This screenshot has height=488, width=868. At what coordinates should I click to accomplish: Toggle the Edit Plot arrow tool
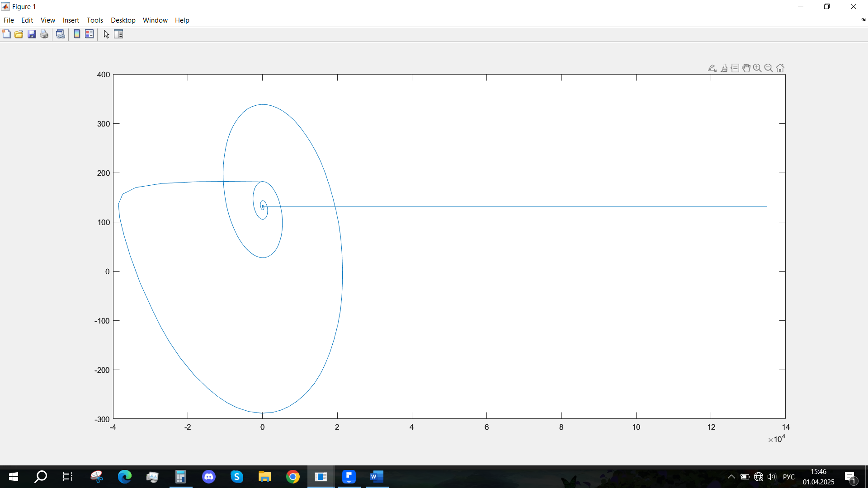[x=106, y=34]
